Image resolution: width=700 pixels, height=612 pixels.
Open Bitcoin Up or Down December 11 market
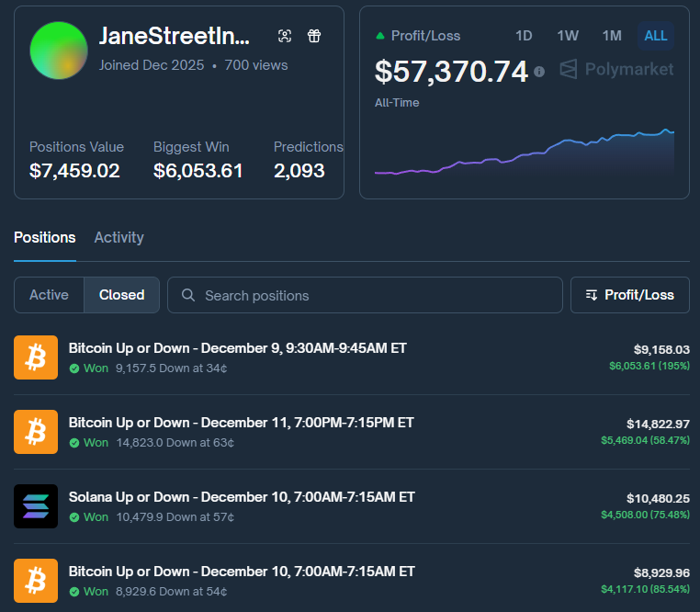(241, 423)
